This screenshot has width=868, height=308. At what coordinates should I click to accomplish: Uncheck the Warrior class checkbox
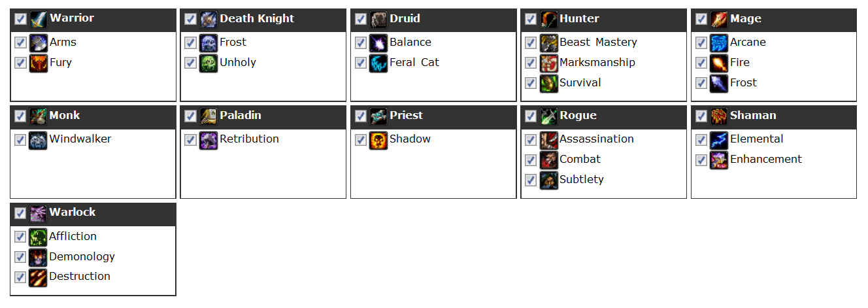[20, 19]
